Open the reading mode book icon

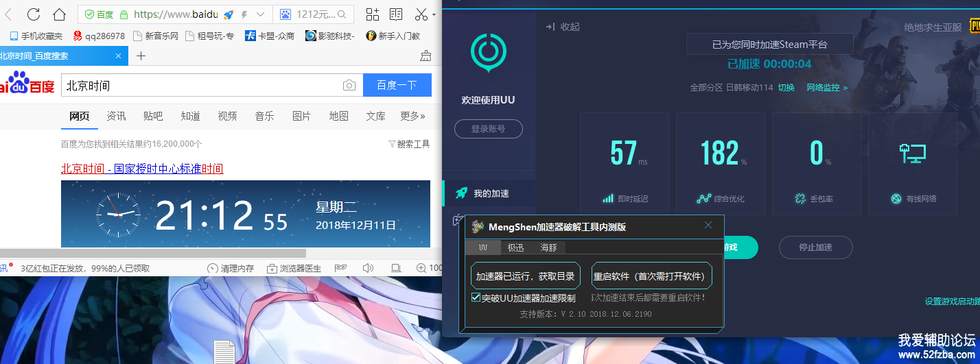[396, 14]
